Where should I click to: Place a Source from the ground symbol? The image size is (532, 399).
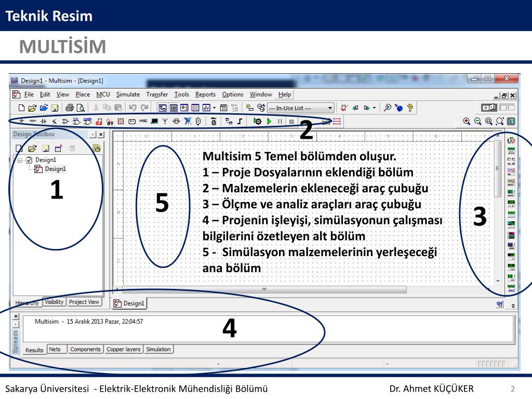click(21, 121)
